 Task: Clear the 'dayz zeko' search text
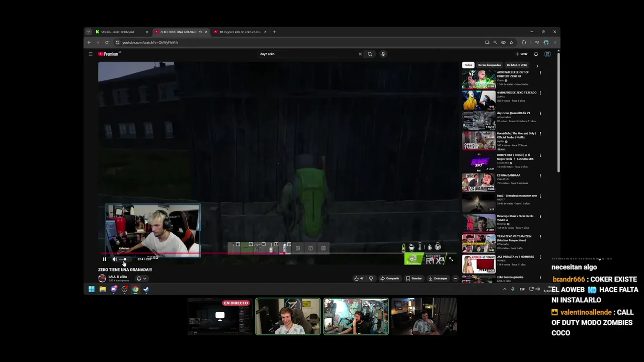pyautogui.click(x=360, y=54)
